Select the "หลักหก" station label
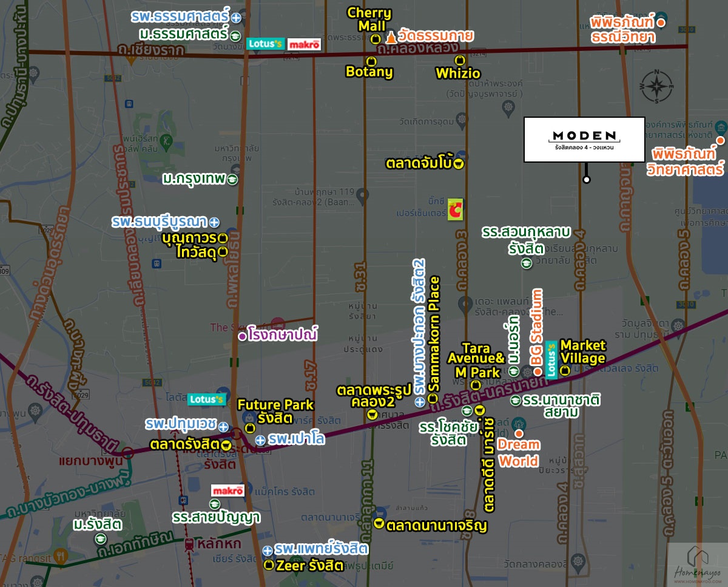The height and width of the screenshot is (587, 728). point(218,544)
